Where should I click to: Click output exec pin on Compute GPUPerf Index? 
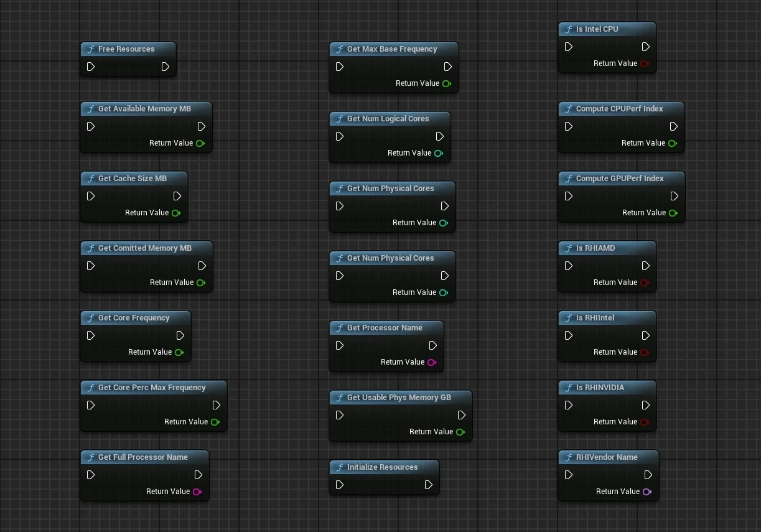click(675, 196)
